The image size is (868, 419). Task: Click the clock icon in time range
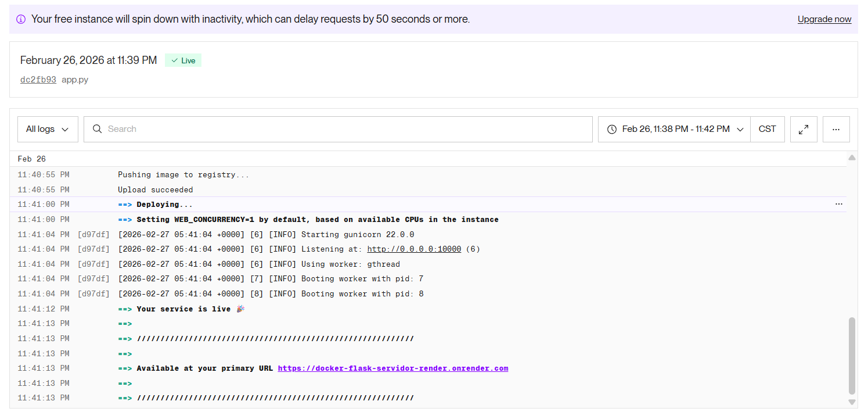point(611,129)
